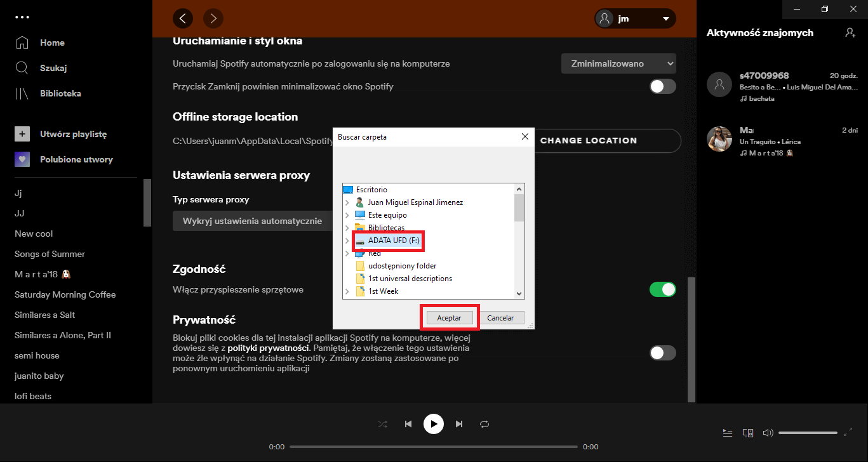This screenshot has height=462, width=868.
Task: Toggle repeat mode
Action: point(484,424)
